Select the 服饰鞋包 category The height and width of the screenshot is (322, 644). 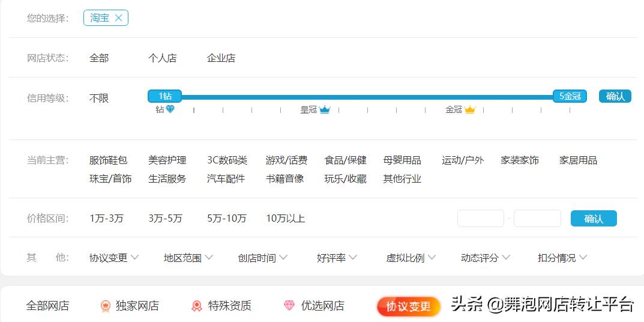tap(109, 160)
